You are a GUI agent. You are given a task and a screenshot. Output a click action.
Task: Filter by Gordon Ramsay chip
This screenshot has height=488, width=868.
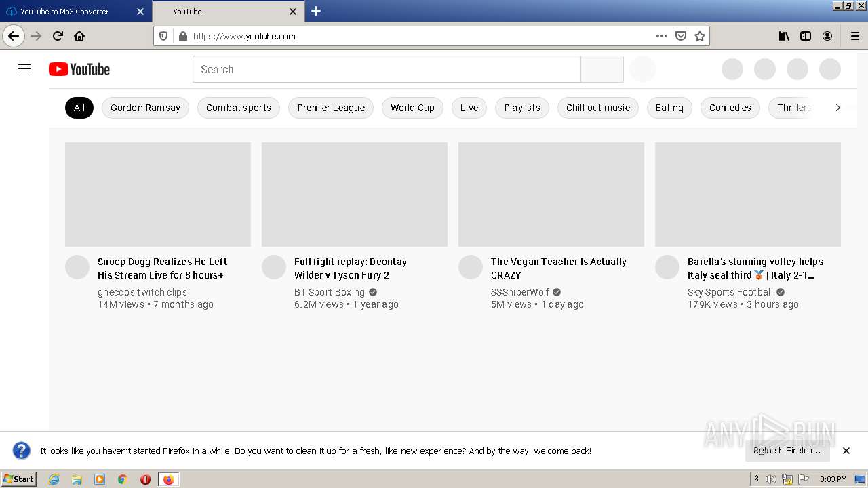pyautogui.click(x=145, y=108)
